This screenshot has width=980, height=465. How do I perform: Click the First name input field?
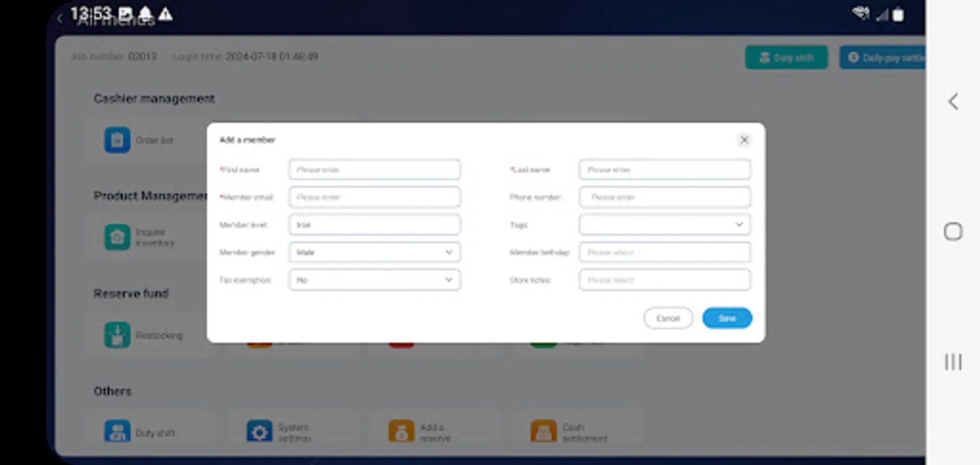[374, 169]
